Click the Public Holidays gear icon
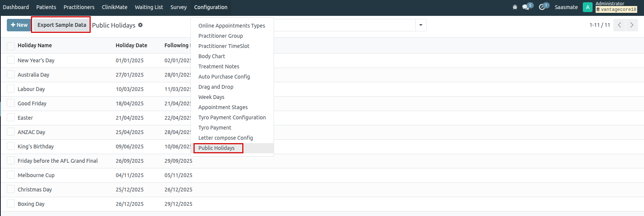This screenshot has height=216, width=644. click(x=140, y=25)
